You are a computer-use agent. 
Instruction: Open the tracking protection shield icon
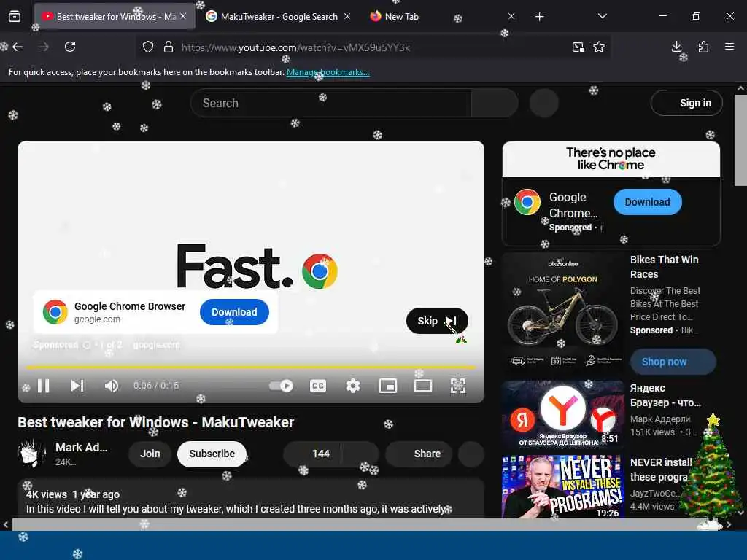coord(148,47)
